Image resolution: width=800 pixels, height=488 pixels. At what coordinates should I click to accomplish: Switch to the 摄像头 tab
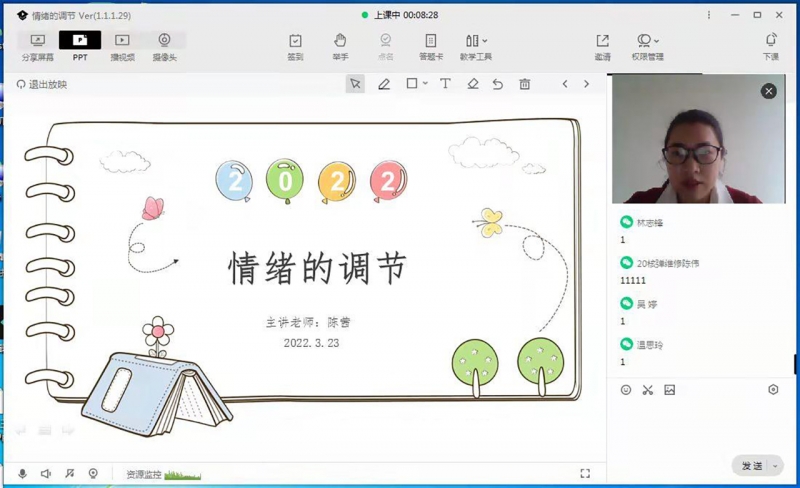(x=164, y=46)
